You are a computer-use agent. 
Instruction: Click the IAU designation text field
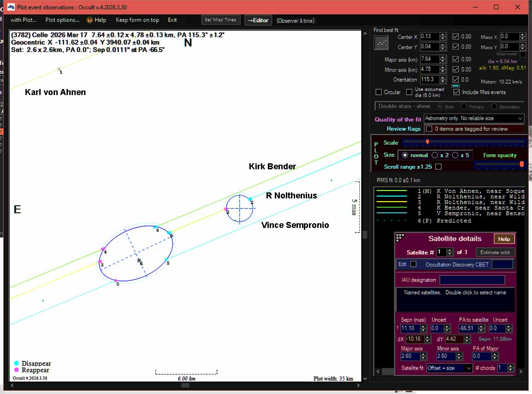click(472, 280)
